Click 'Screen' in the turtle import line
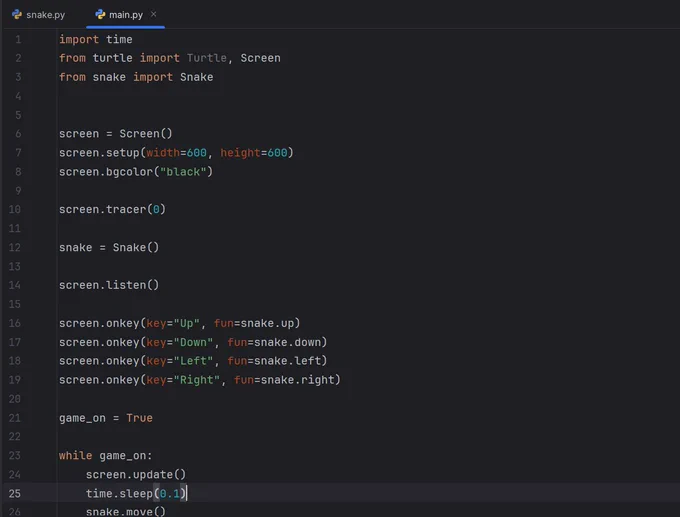 (260, 58)
